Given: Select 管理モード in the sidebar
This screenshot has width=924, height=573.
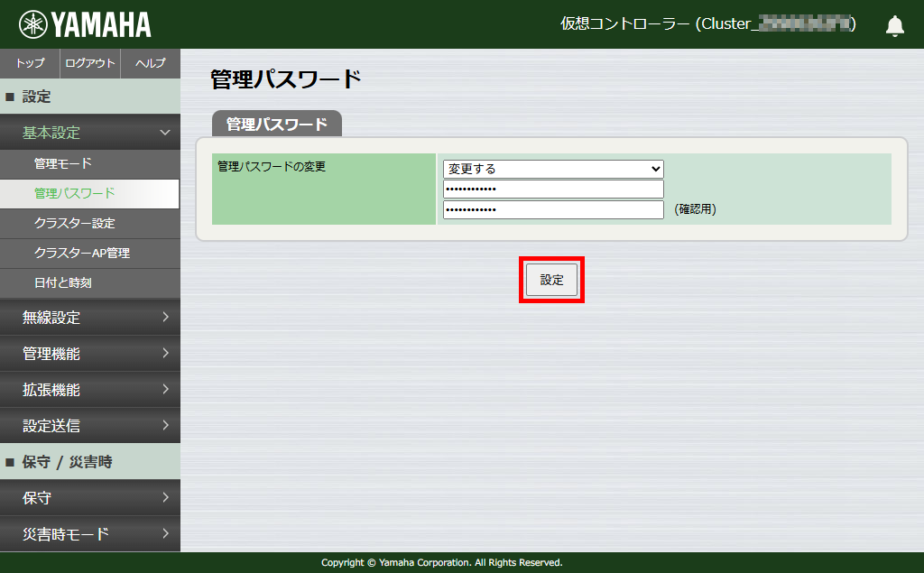Looking at the screenshot, I should click(90, 164).
